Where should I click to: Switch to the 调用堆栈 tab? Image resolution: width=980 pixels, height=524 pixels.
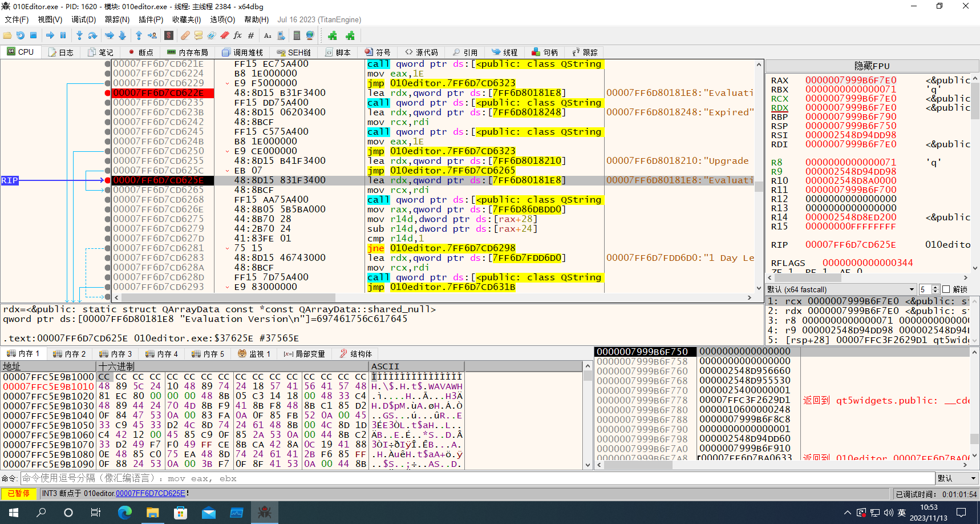click(x=242, y=52)
